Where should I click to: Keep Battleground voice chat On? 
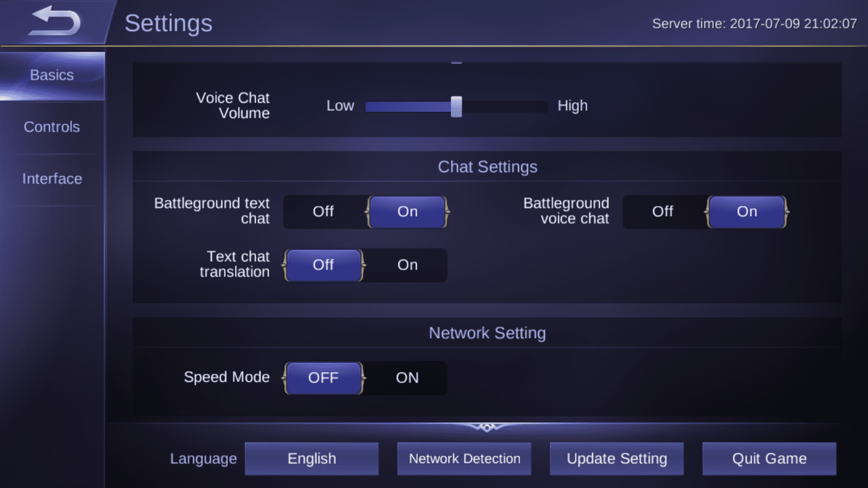point(747,211)
